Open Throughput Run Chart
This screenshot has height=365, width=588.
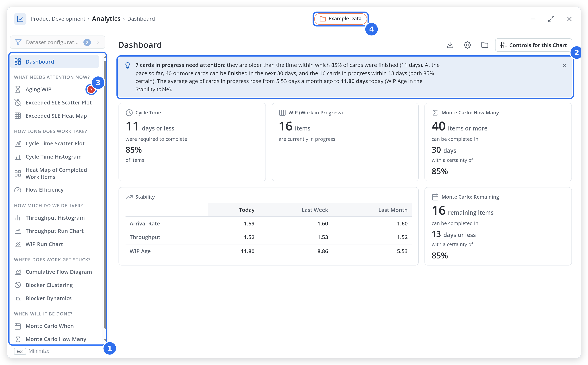(x=55, y=231)
